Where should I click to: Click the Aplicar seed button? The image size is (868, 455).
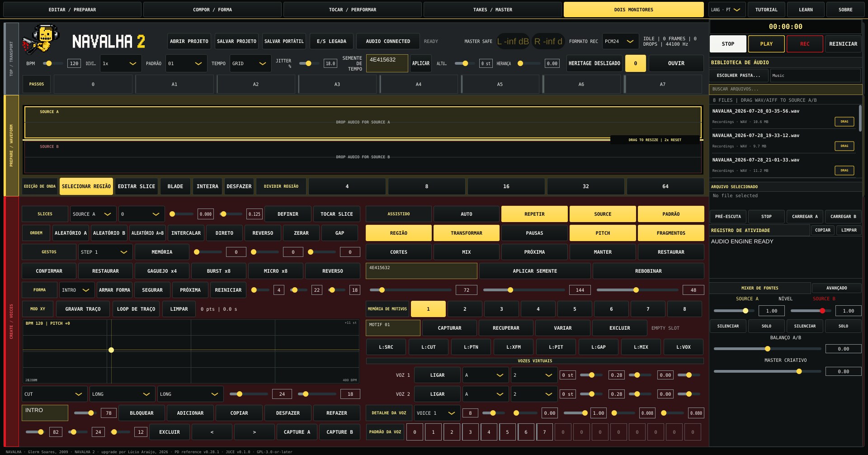(420, 63)
